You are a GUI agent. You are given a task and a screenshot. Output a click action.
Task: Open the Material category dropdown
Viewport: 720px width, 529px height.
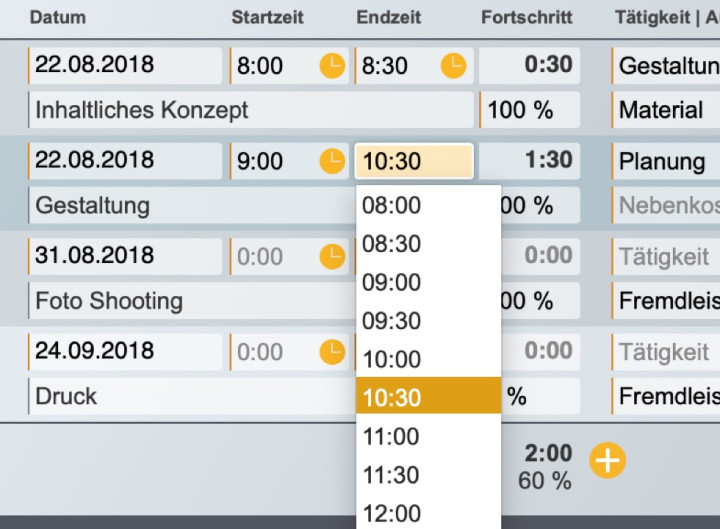point(667,110)
